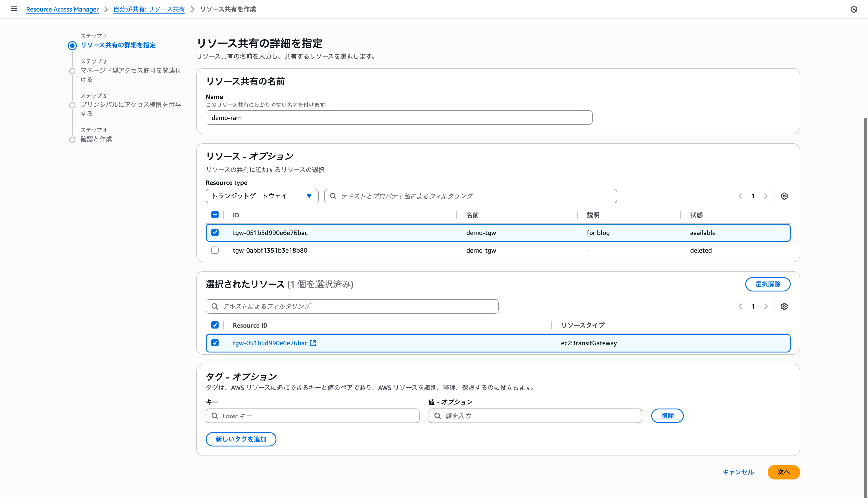The height and width of the screenshot is (498, 868).
Task: Open the Resource type dropdown
Action: pos(262,196)
